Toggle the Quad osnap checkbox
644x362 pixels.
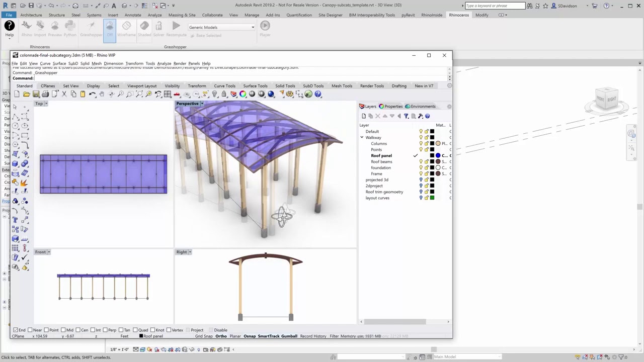click(x=135, y=330)
